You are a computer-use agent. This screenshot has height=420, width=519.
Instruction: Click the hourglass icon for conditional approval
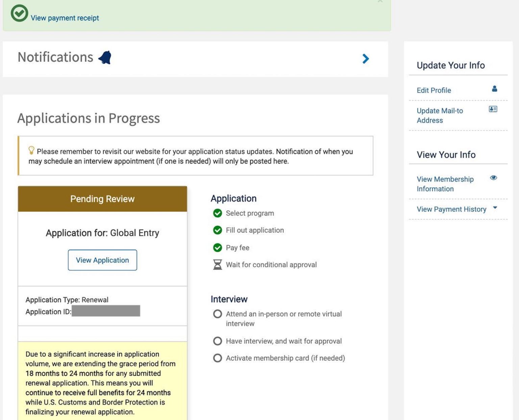click(x=217, y=265)
